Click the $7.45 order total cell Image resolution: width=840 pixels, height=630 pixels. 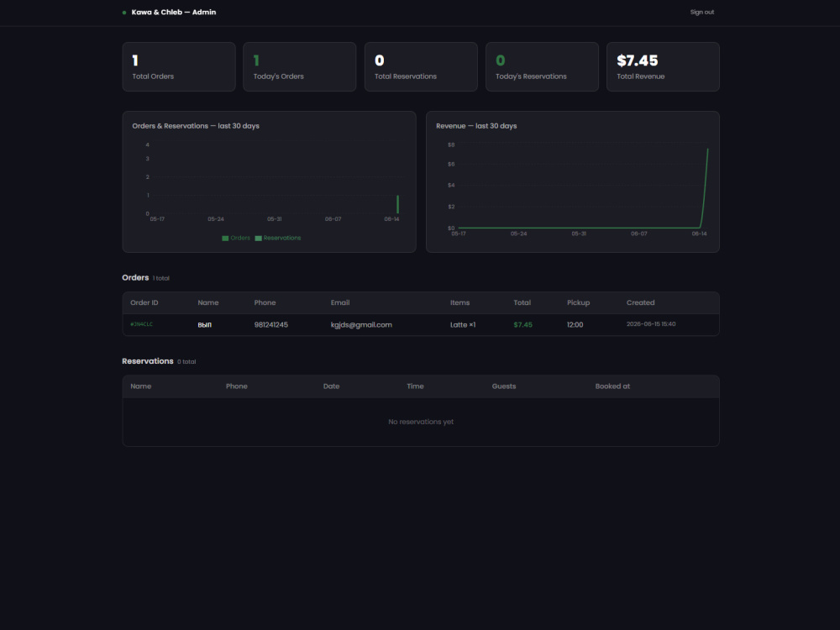coord(522,324)
